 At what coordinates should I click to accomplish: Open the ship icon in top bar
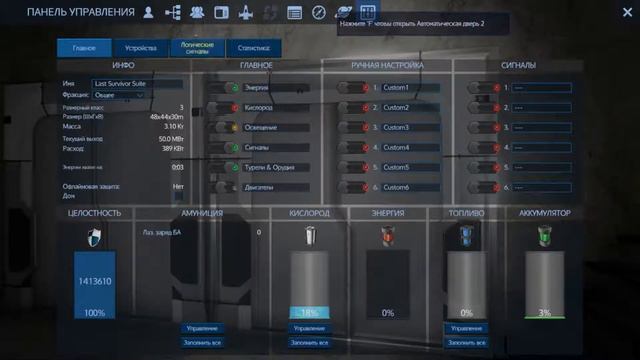[246, 13]
